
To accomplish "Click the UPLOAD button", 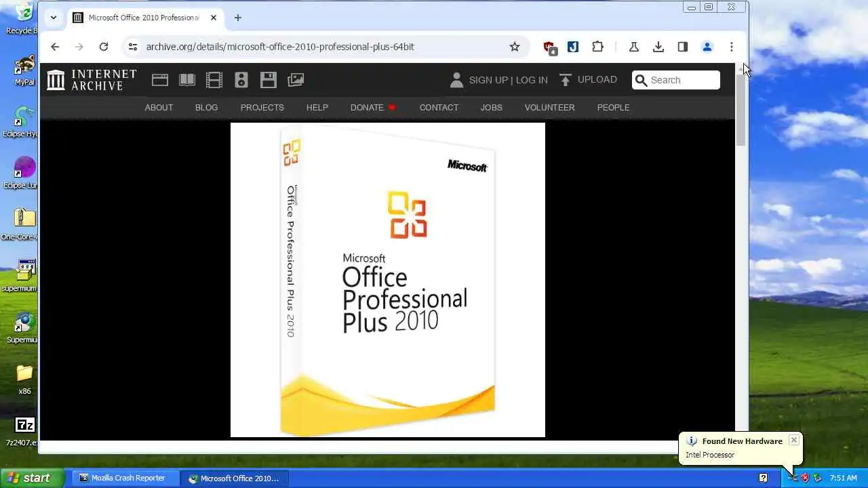I will point(588,79).
